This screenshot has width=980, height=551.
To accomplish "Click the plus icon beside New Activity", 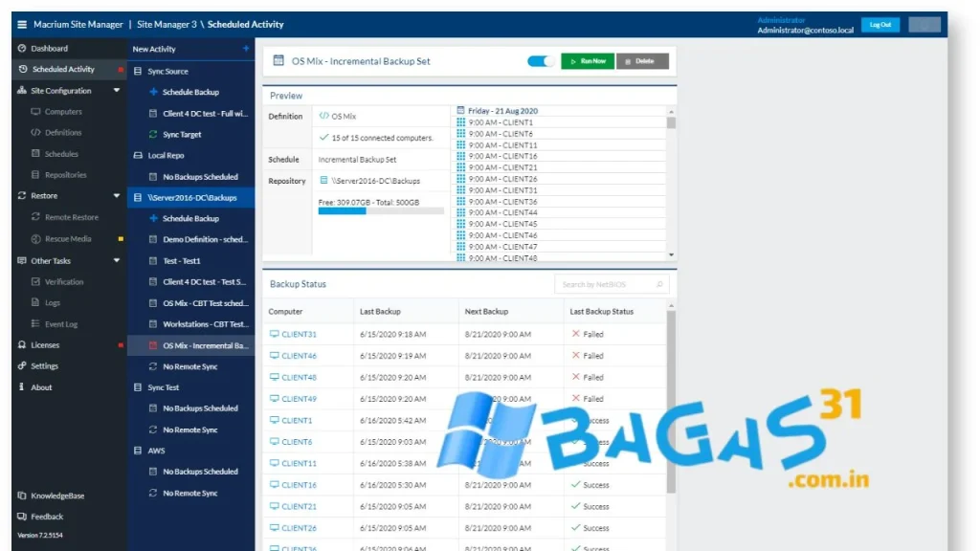I will point(246,49).
